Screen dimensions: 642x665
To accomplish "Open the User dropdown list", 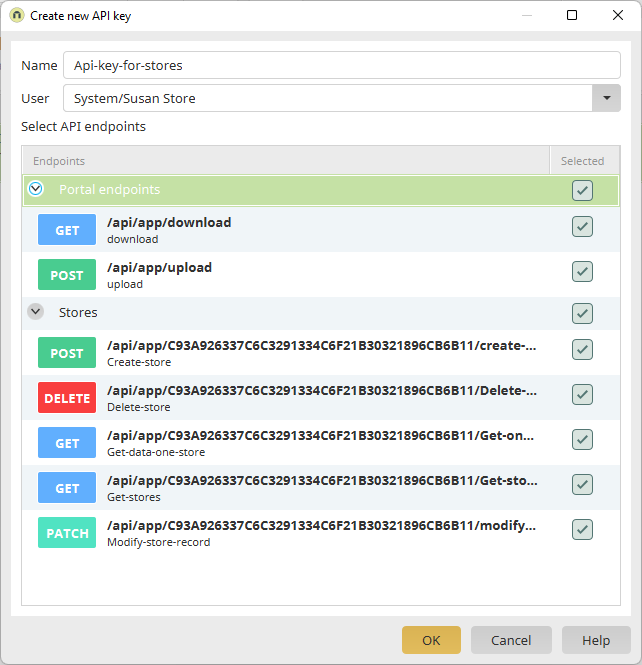I will (606, 98).
